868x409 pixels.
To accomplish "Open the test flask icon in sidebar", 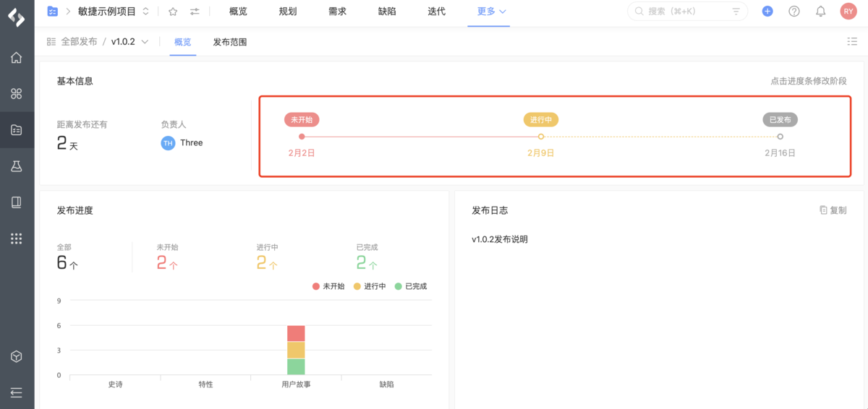I will (17, 166).
